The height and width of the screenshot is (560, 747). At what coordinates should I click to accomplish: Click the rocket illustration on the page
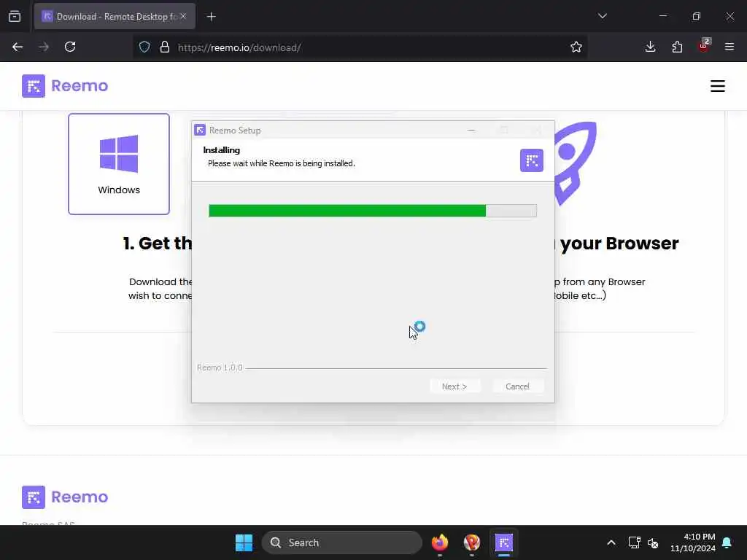click(x=576, y=163)
